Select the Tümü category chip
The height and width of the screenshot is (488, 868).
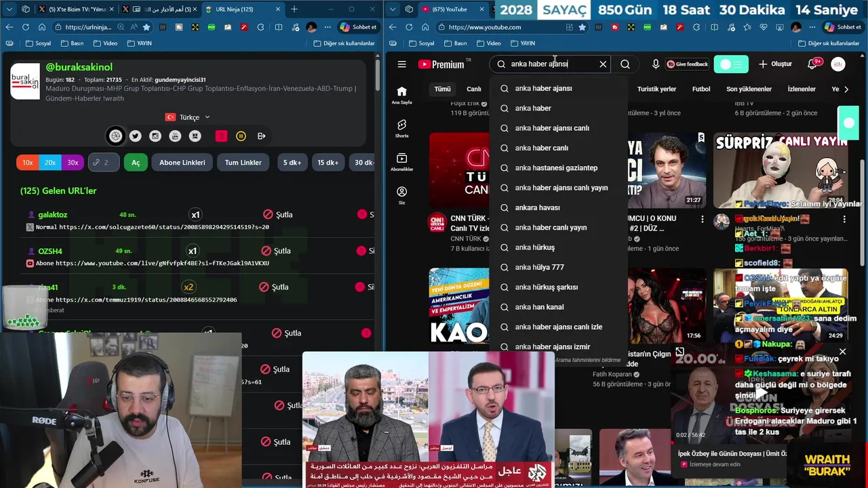click(442, 89)
